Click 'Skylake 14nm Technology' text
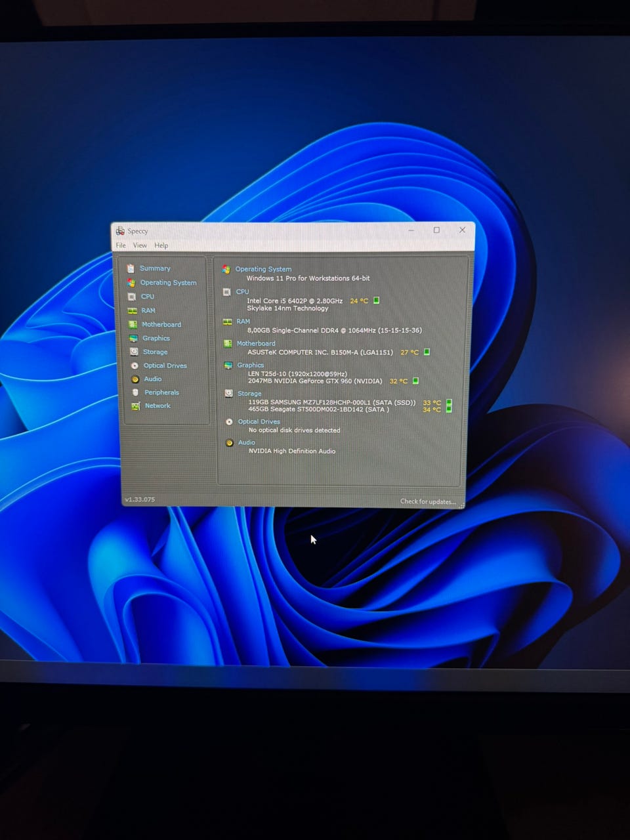Screen dimensions: 630x840 (x=287, y=308)
